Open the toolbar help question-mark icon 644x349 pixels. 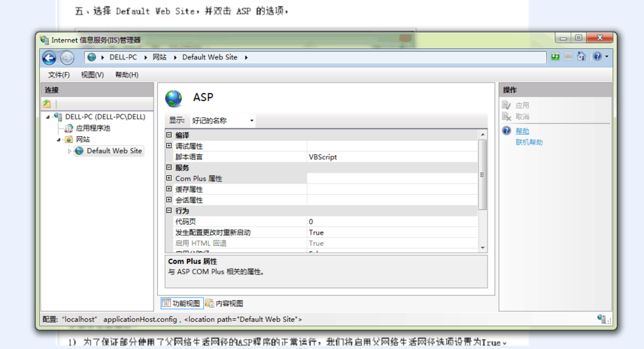tap(597, 57)
